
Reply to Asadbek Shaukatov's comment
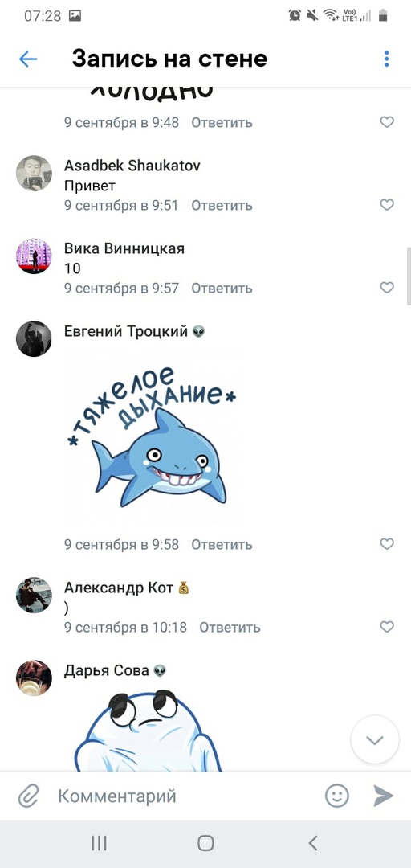[x=222, y=206]
